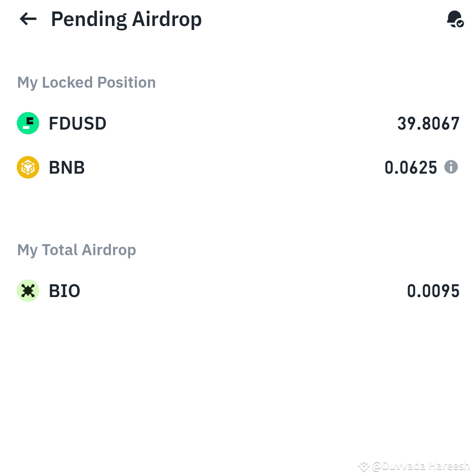The height and width of the screenshot is (476, 476).
Task: Click the yellow BNB token logo
Action: point(28,167)
